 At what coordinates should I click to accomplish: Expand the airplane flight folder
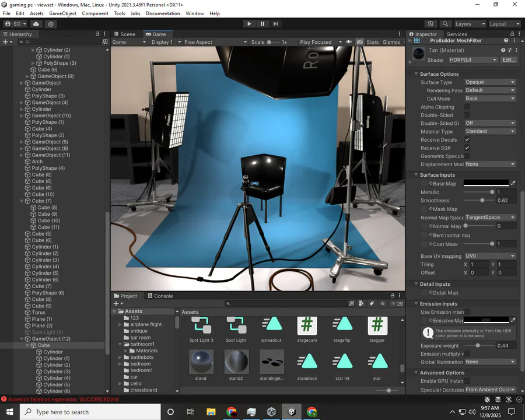pos(120,324)
